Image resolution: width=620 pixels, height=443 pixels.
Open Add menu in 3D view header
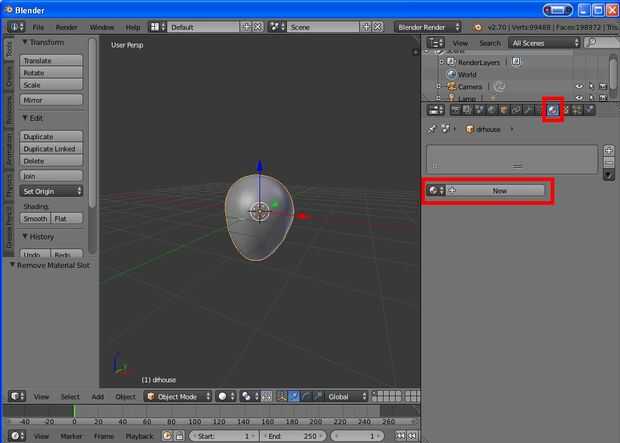98,396
